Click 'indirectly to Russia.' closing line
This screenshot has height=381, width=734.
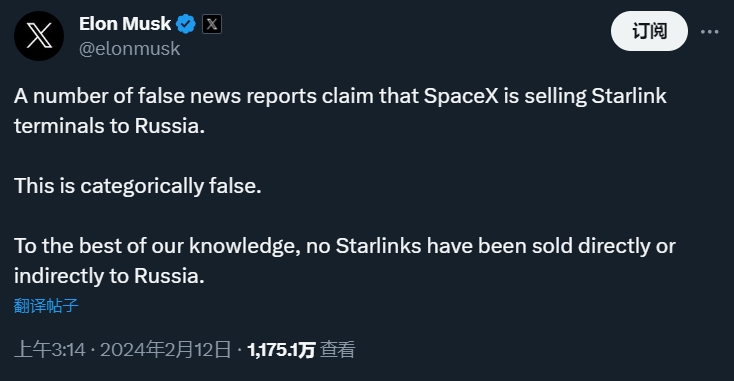pos(109,276)
